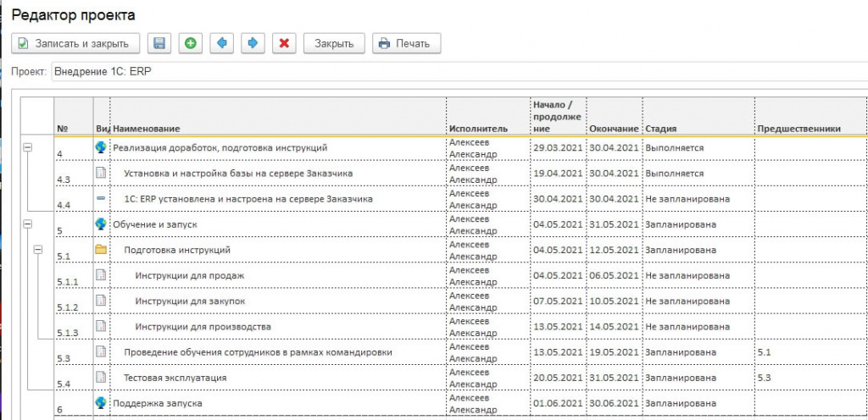Add a new item with green plus icon
The height and width of the screenshot is (420, 868).
[191, 43]
